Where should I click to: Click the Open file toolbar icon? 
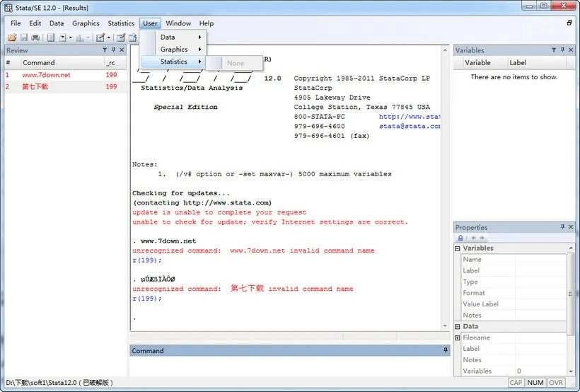(x=12, y=38)
